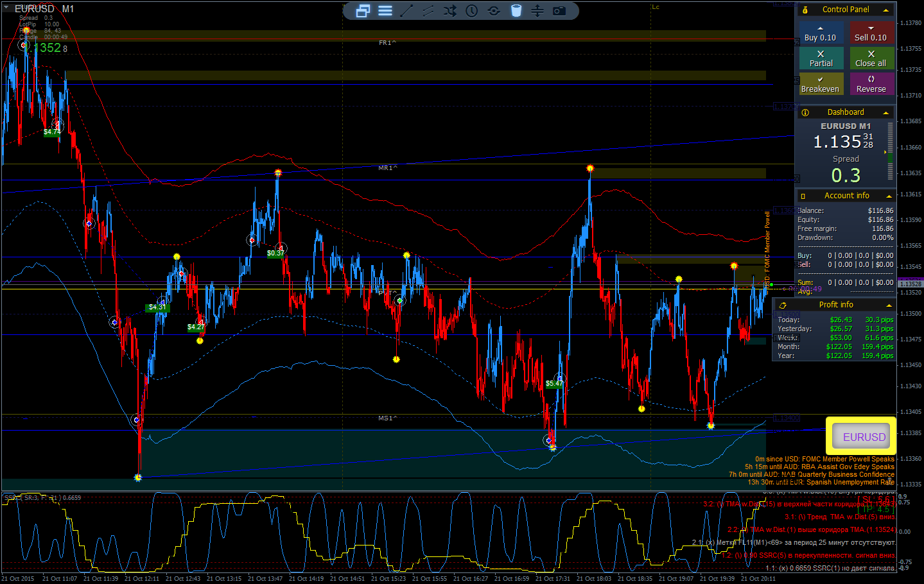The image size is (924, 584).
Task: Toggle the horizontal lines list icon
Action: pyautogui.click(x=385, y=11)
